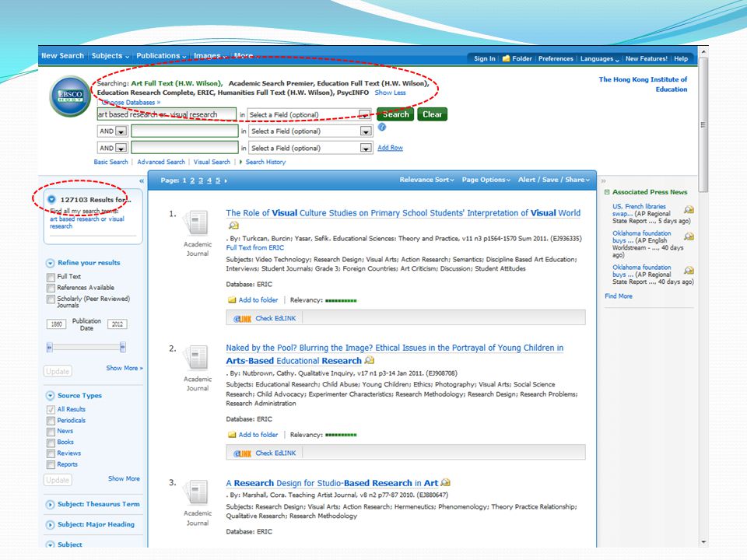This screenshot has height=560, width=747.
Task: Collapse the Source Types section
Action: (50, 396)
